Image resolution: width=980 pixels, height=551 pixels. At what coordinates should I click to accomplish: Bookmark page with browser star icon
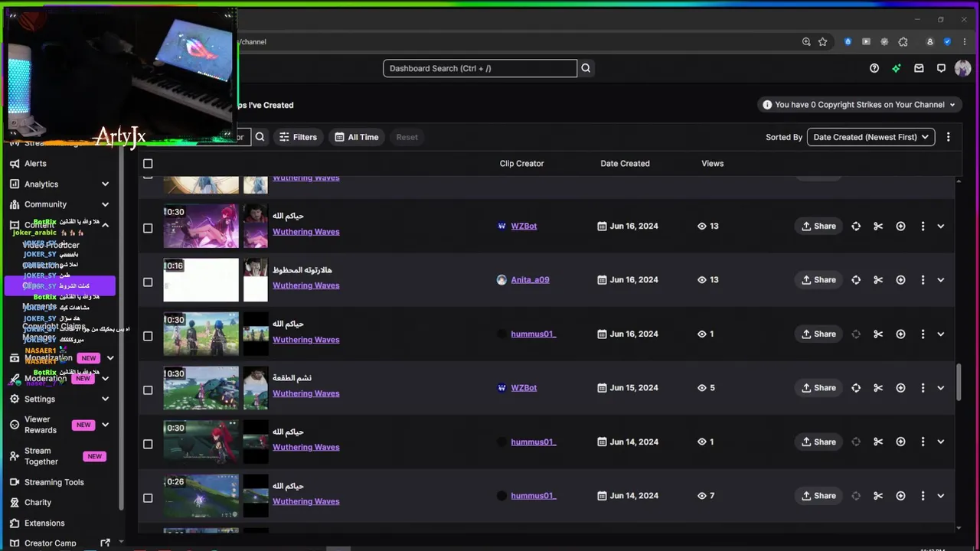pos(823,42)
